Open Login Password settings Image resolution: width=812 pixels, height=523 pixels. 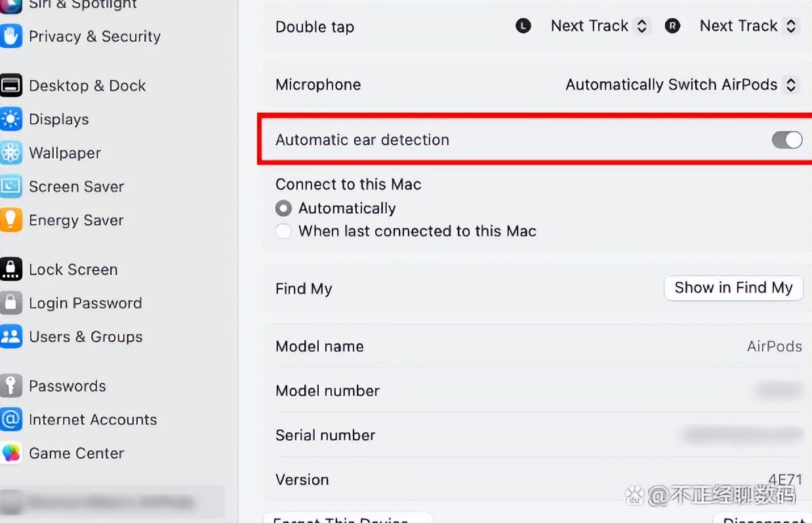(x=85, y=303)
